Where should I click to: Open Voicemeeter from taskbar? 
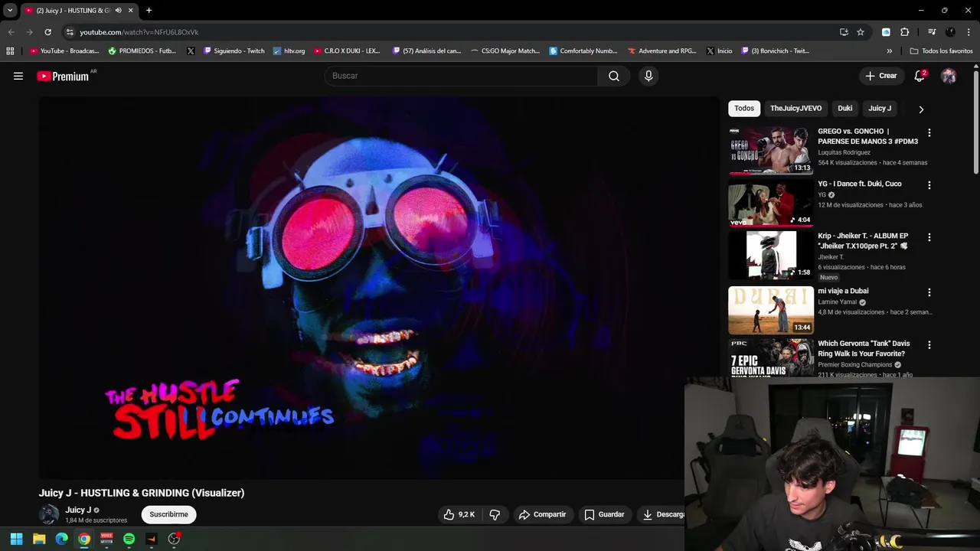(106, 539)
